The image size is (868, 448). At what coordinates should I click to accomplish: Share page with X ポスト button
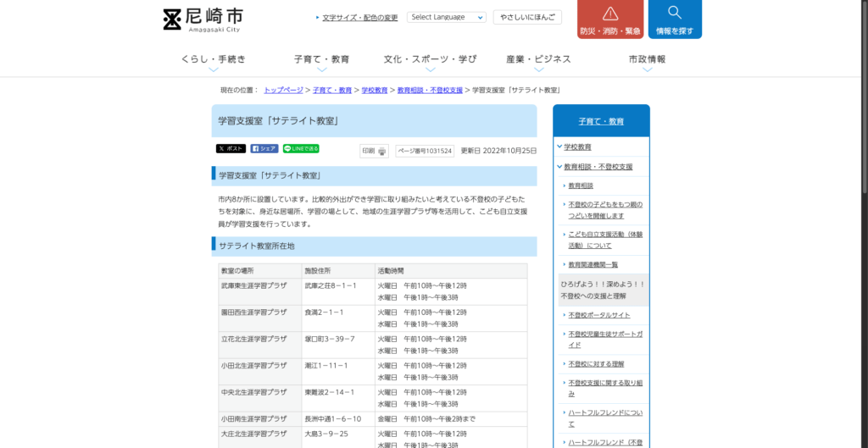tap(231, 149)
